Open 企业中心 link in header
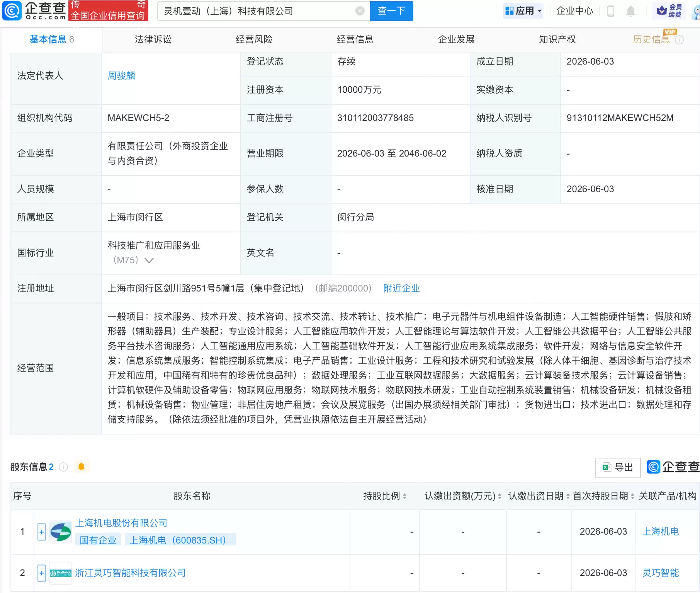The width and height of the screenshot is (700, 593). (x=574, y=11)
